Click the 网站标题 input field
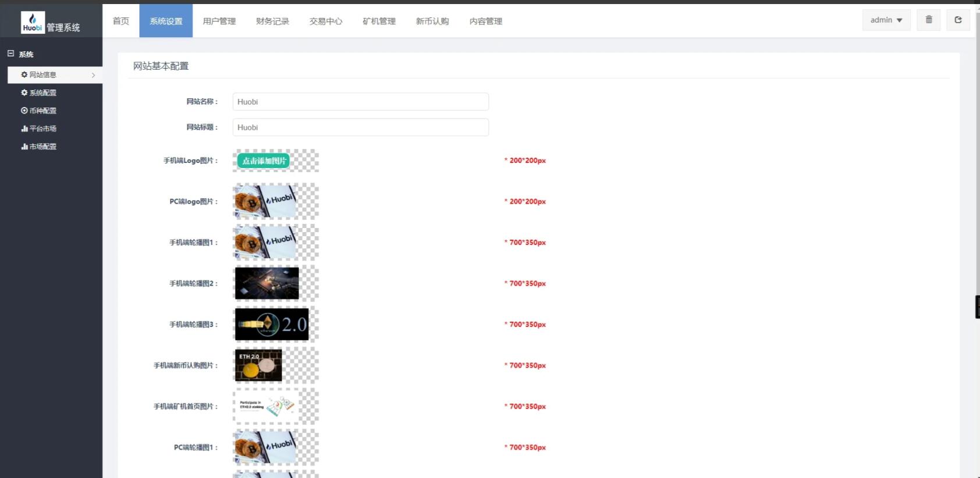 tap(360, 127)
